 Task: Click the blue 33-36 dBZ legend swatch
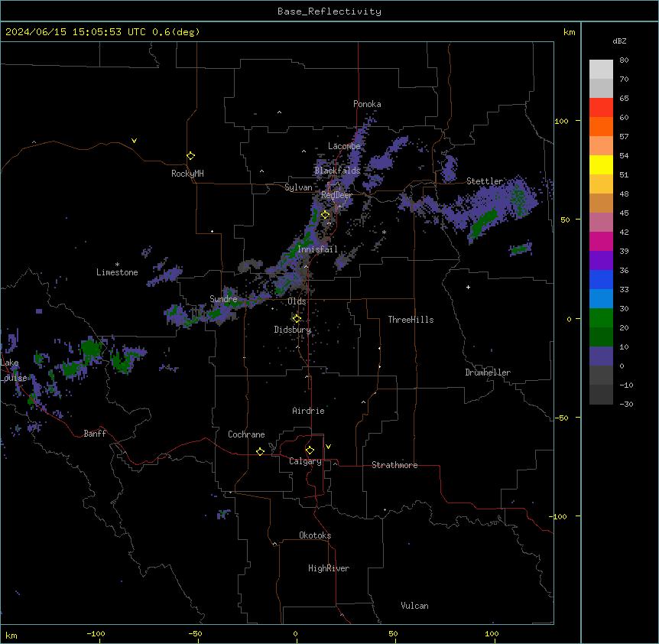(601, 279)
